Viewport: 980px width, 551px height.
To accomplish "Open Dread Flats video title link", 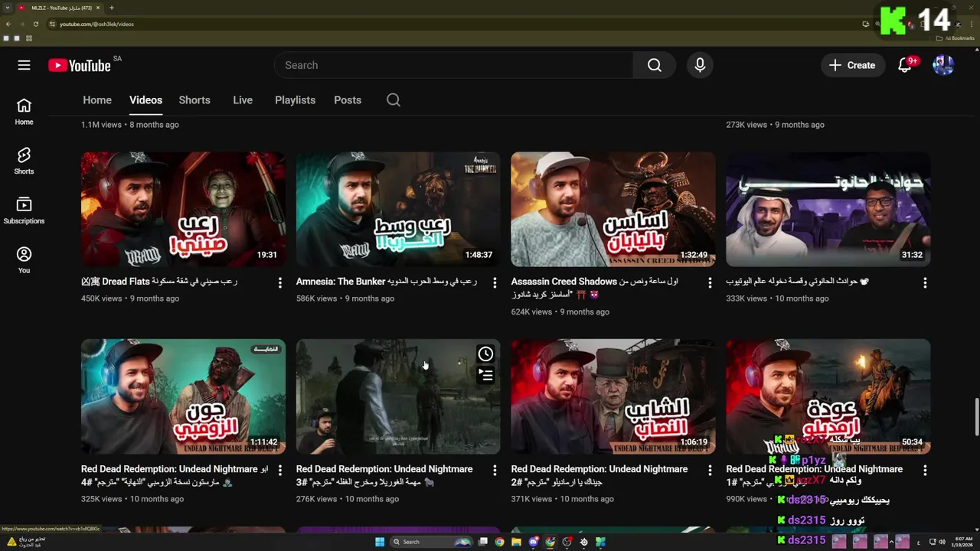I will [159, 282].
